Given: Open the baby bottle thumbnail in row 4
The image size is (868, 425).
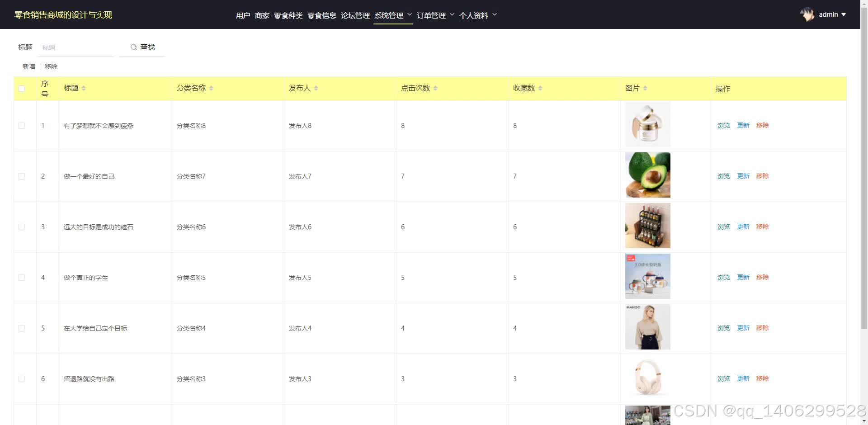Looking at the screenshot, I should [648, 276].
